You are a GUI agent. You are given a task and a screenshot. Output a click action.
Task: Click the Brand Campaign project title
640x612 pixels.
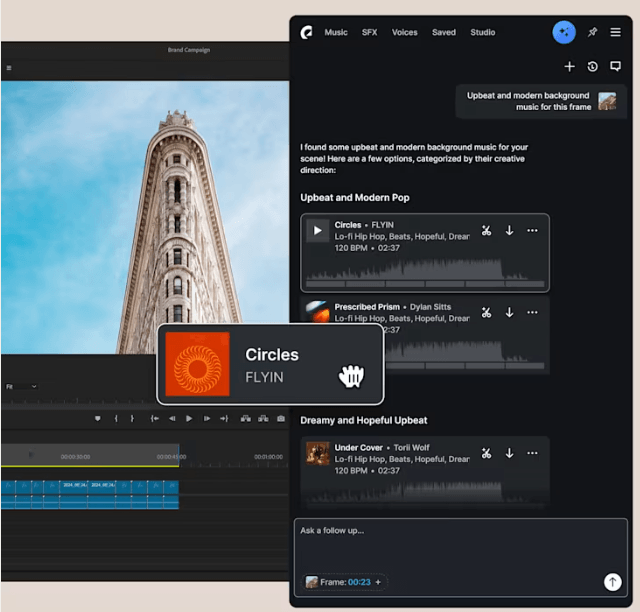(189, 50)
